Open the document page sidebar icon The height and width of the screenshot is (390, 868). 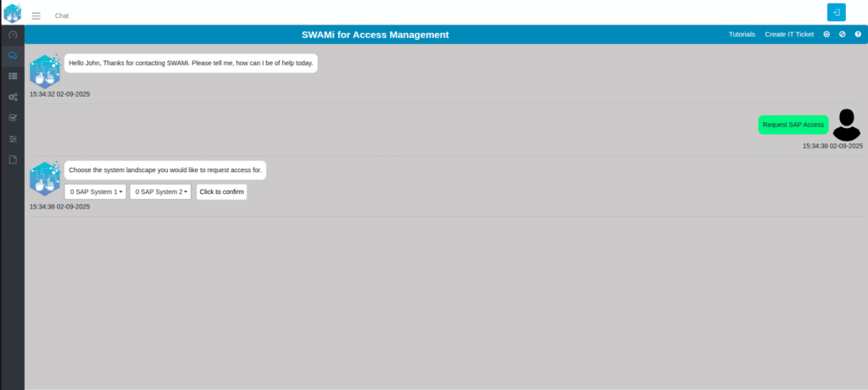coord(13,159)
